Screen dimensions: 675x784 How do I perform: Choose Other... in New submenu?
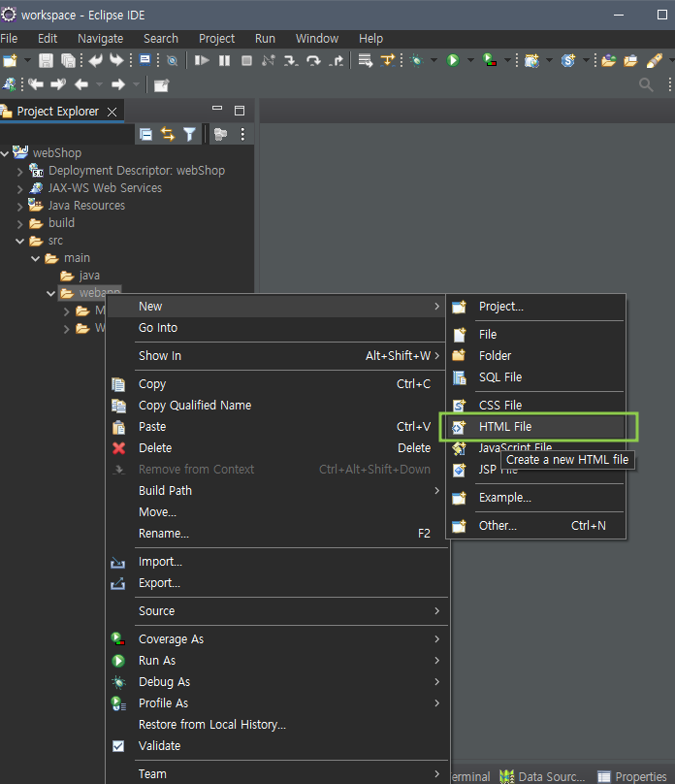coord(536,526)
